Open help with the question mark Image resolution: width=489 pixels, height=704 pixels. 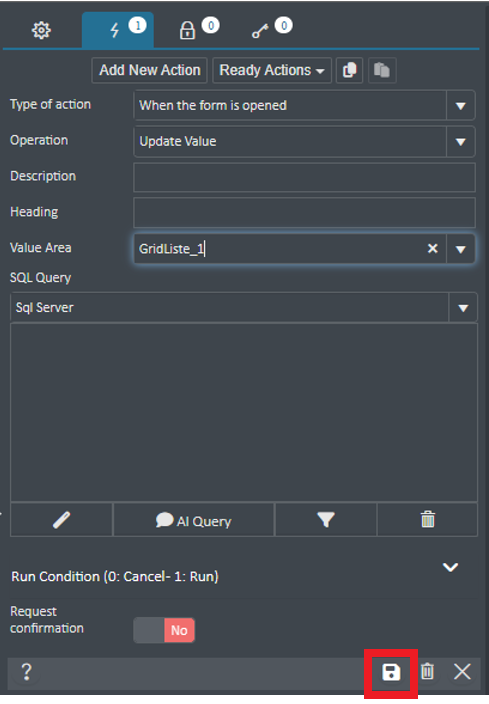[x=26, y=672]
